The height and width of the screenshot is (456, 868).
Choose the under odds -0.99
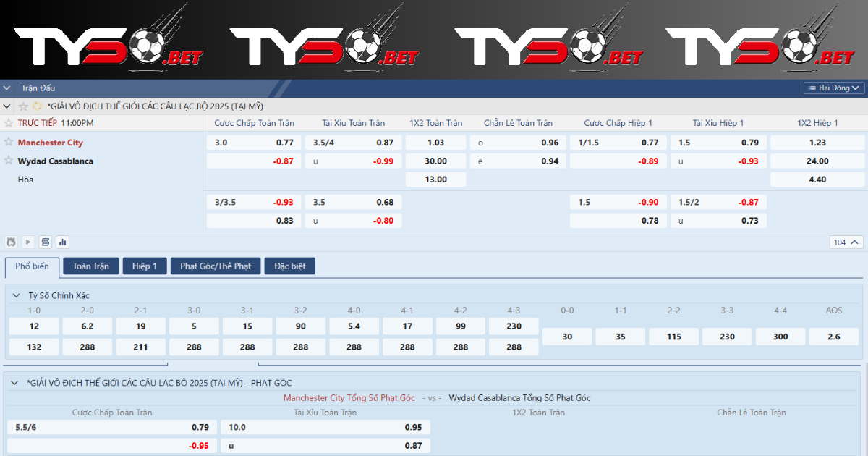(354, 161)
